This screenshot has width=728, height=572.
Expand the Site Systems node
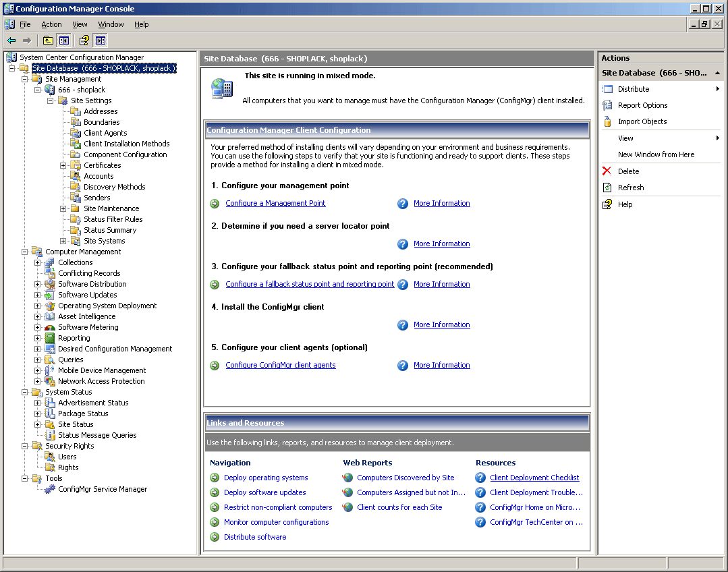[63, 241]
